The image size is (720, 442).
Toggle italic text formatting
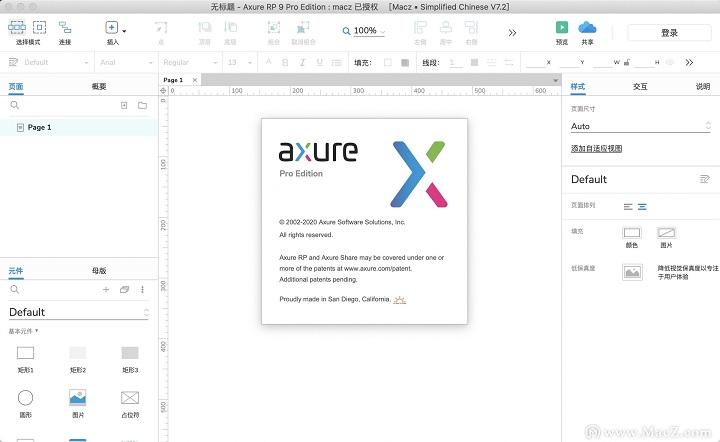click(x=302, y=62)
